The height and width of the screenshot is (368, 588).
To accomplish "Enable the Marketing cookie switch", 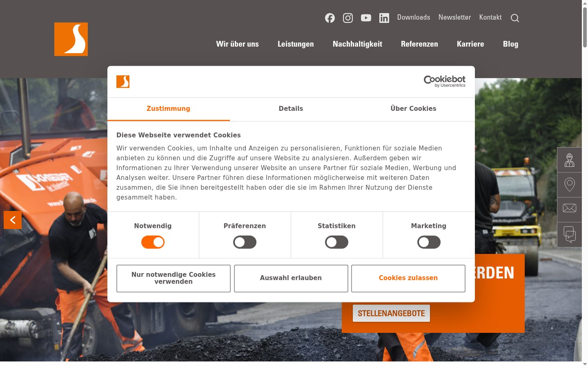I will tap(429, 242).
